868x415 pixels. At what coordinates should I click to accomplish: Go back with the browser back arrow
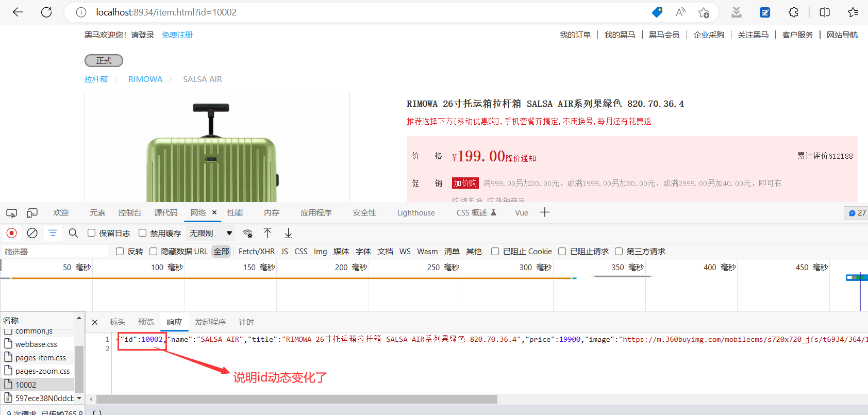[x=18, y=12]
